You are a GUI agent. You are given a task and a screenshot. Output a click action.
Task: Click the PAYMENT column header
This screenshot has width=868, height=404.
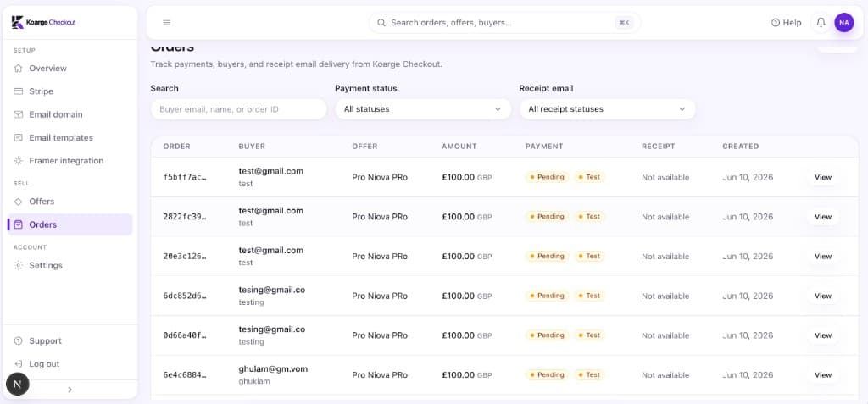pos(544,147)
